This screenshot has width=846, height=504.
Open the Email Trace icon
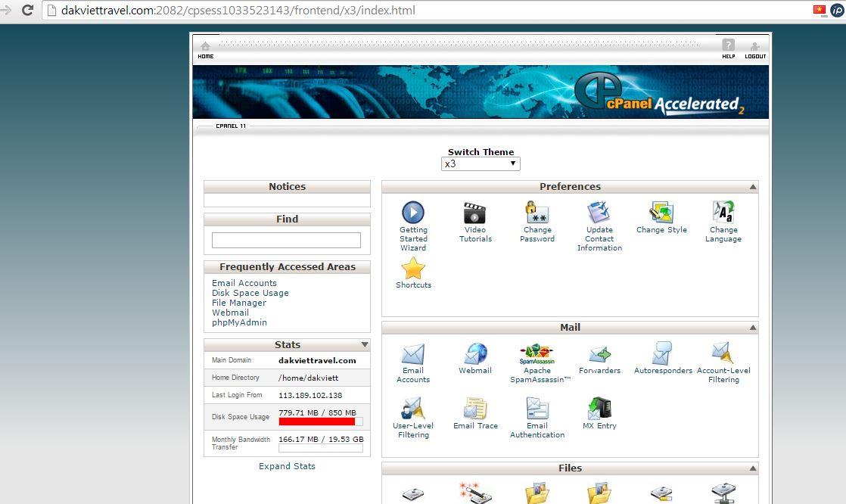(x=475, y=409)
